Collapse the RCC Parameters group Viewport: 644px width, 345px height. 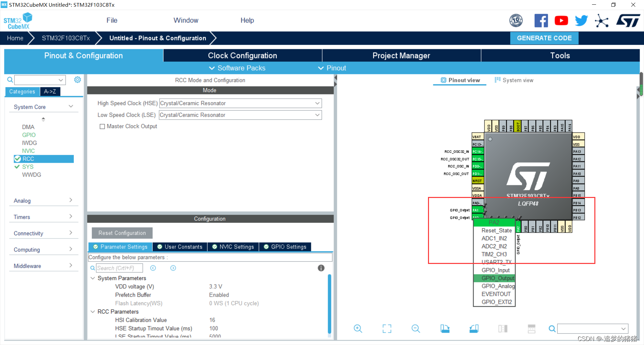(x=93, y=312)
